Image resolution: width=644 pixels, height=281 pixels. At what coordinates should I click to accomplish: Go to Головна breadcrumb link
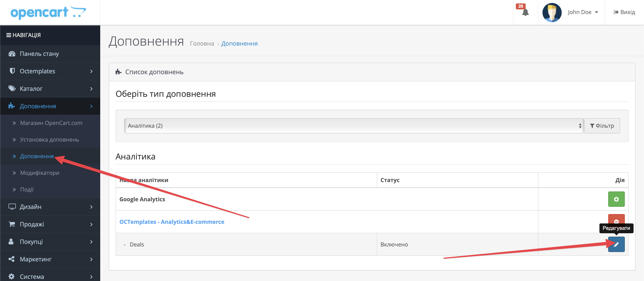coord(202,43)
